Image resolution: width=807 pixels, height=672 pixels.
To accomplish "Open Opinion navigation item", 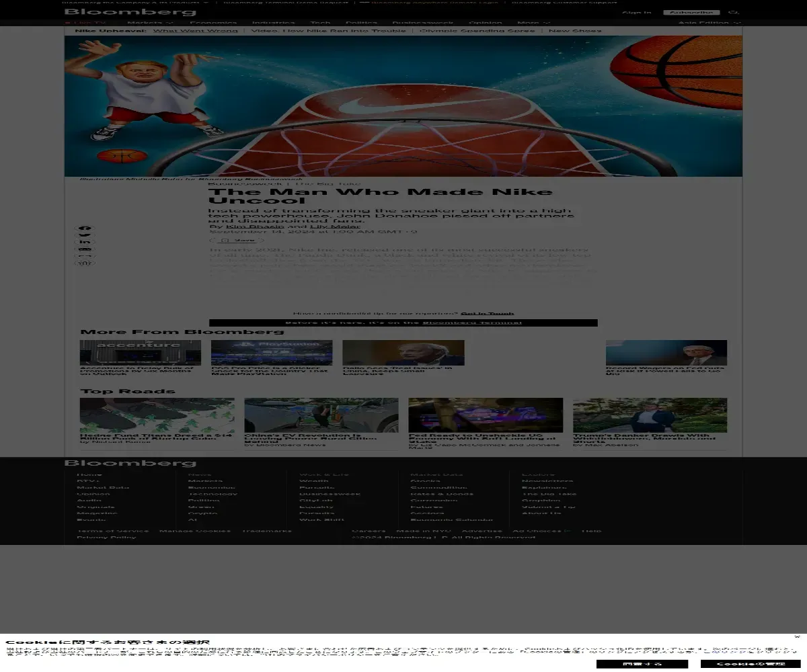I will click(x=485, y=23).
